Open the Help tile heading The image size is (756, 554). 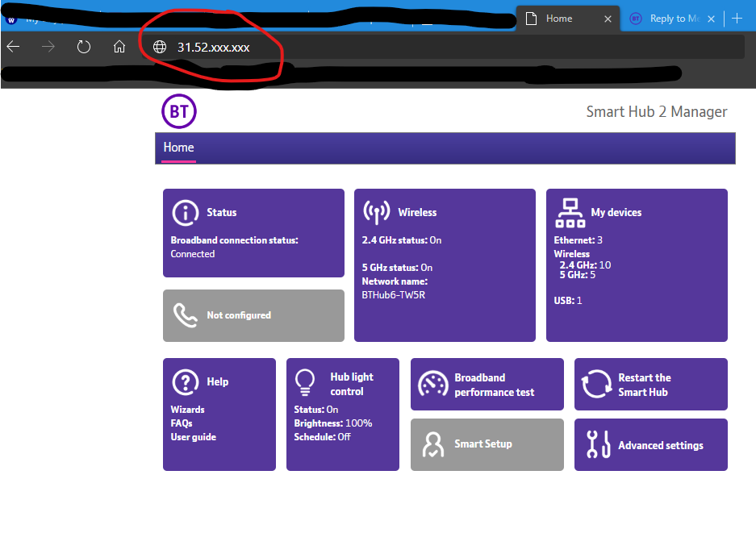pyautogui.click(x=218, y=381)
